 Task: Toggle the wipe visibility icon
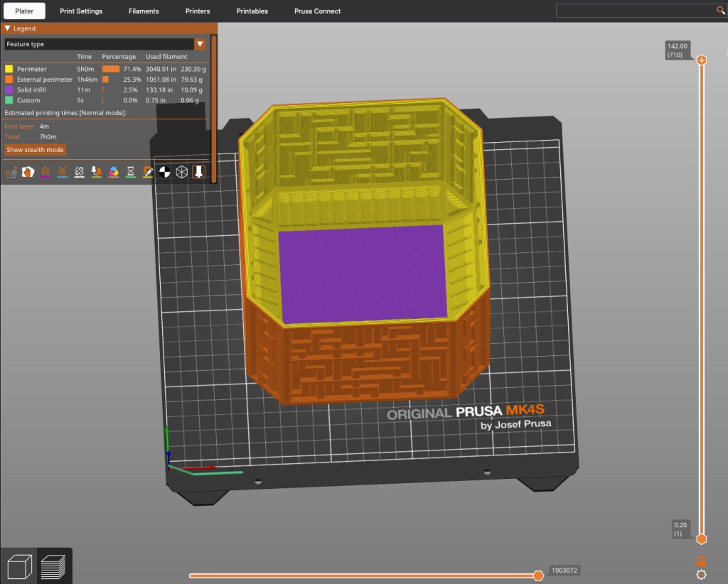point(28,172)
